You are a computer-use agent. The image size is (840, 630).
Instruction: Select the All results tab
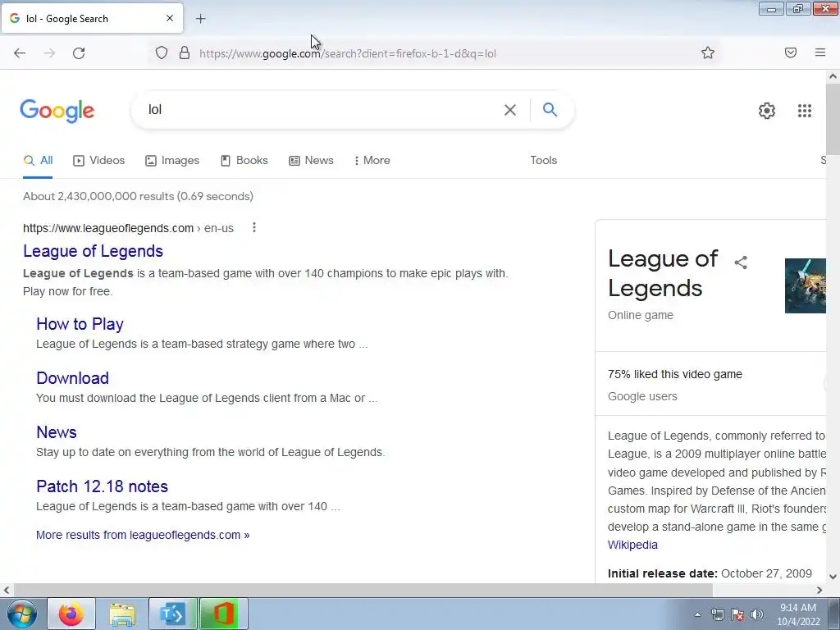pyautogui.click(x=38, y=160)
